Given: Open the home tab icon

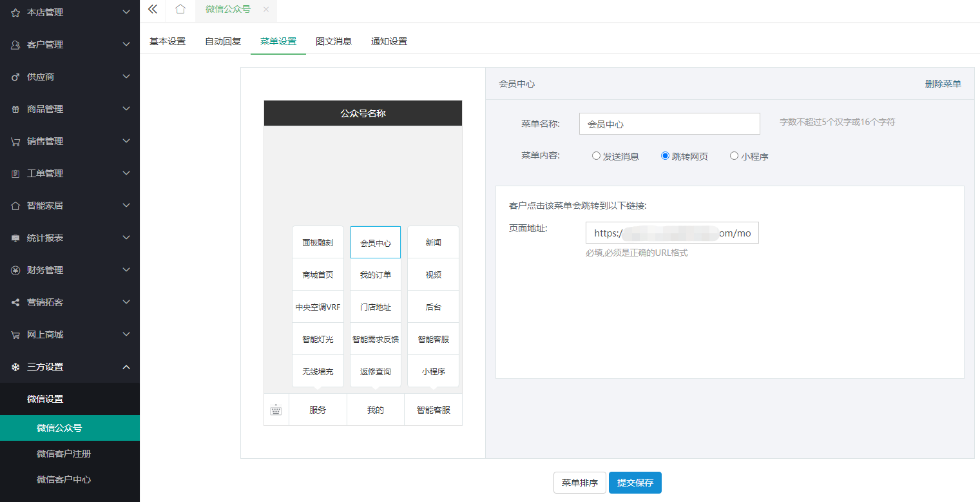Looking at the screenshot, I should pyautogui.click(x=180, y=9).
